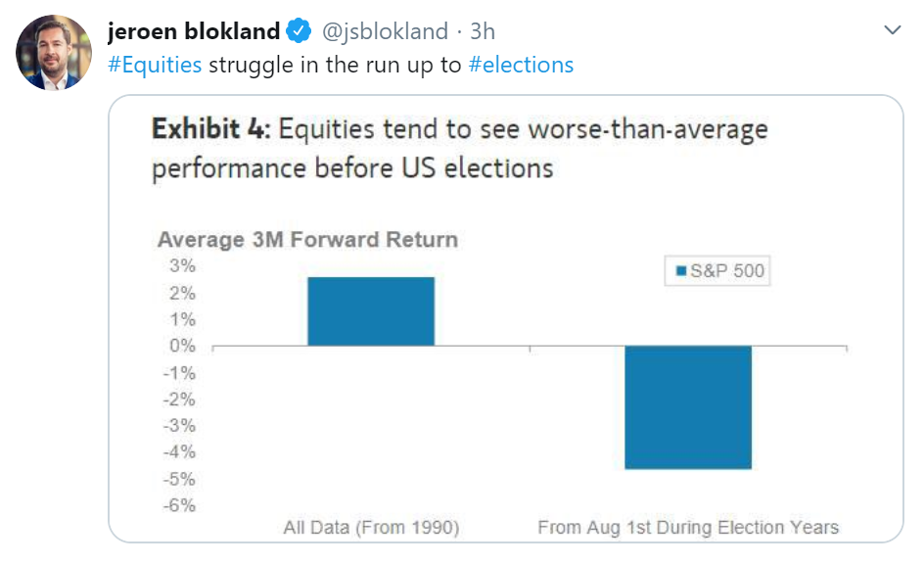Click the Average 3M Forward Return title
924x565 pixels.
307,240
